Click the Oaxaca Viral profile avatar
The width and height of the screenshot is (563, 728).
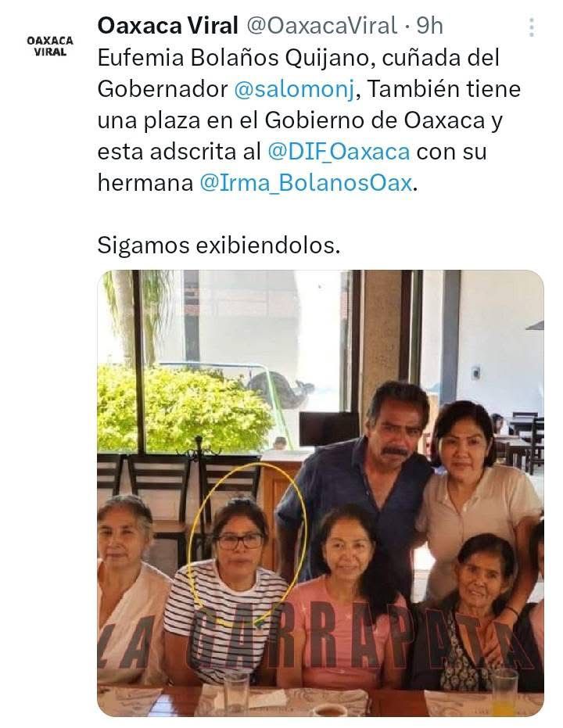(50, 46)
